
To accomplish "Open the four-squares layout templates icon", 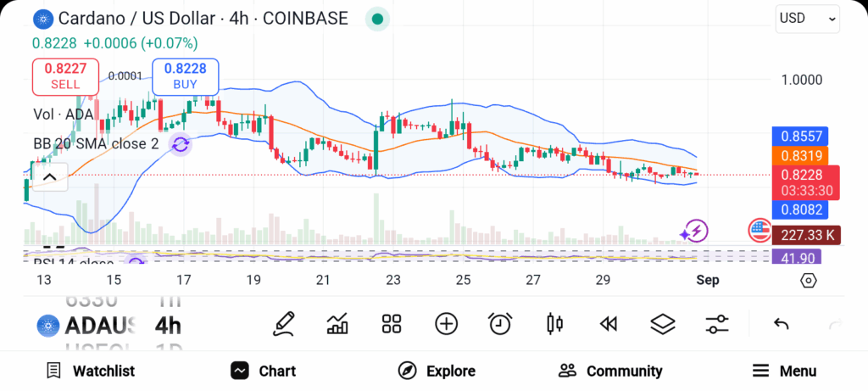I will (x=391, y=323).
